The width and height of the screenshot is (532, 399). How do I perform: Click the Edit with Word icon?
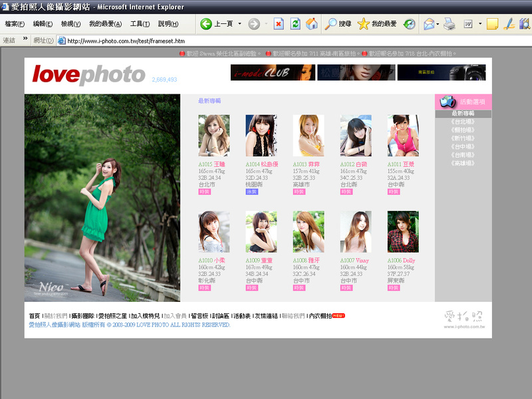coord(468,24)
